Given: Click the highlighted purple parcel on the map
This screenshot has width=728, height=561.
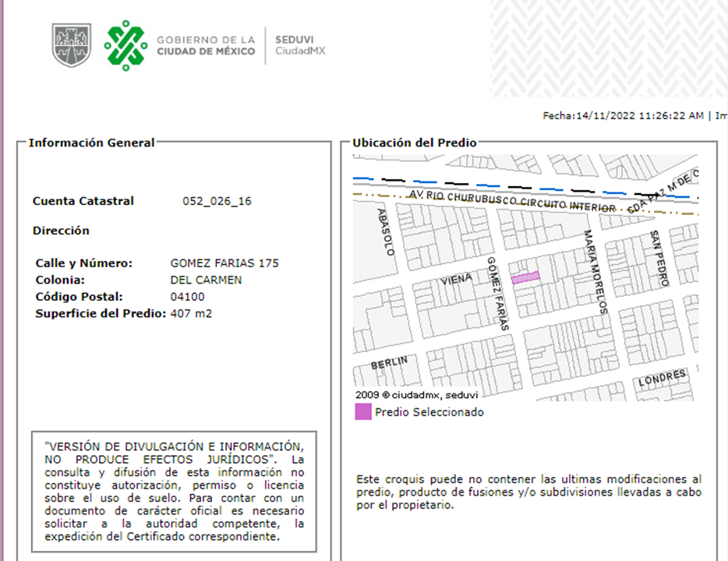Looking at the screenshot, I should click(x=525, y=277).
